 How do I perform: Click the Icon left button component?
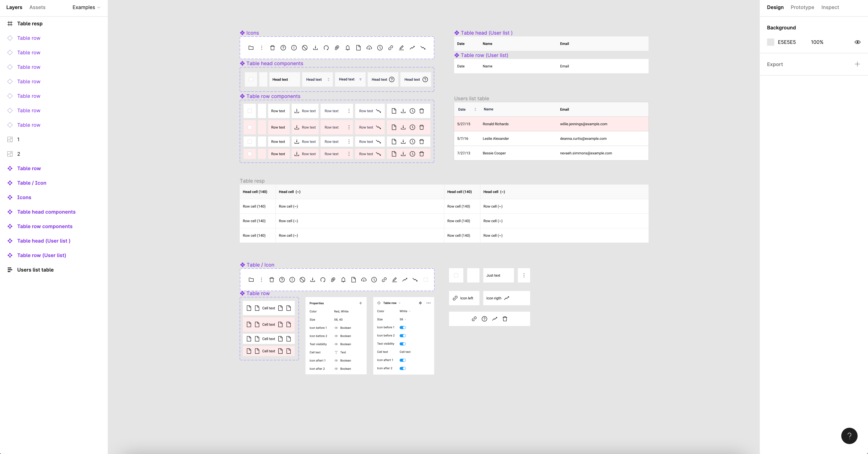464,298
